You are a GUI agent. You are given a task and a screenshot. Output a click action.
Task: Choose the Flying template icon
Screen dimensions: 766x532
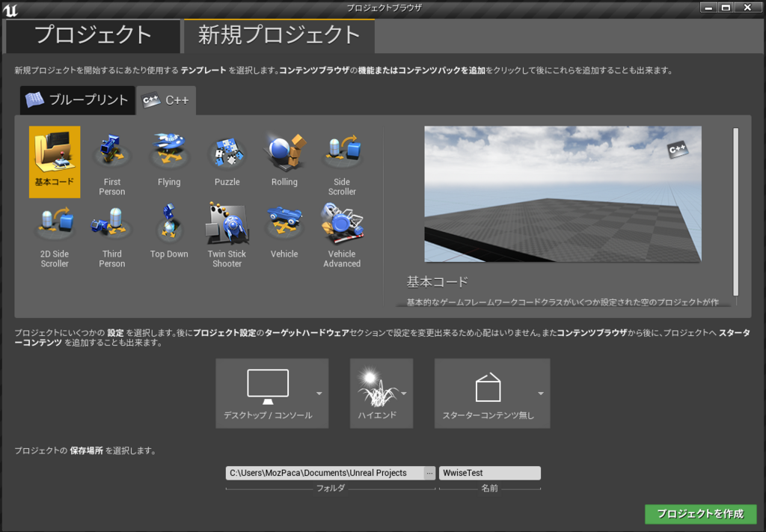(169, 151)
